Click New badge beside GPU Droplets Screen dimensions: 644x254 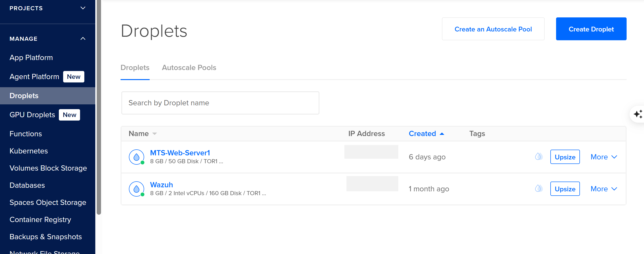[69, 115]
